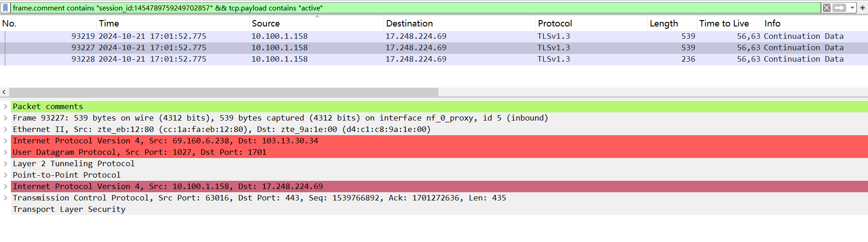Open the display filter bookmark menu
Screen dimensions: 868x242
pos(5,8)
